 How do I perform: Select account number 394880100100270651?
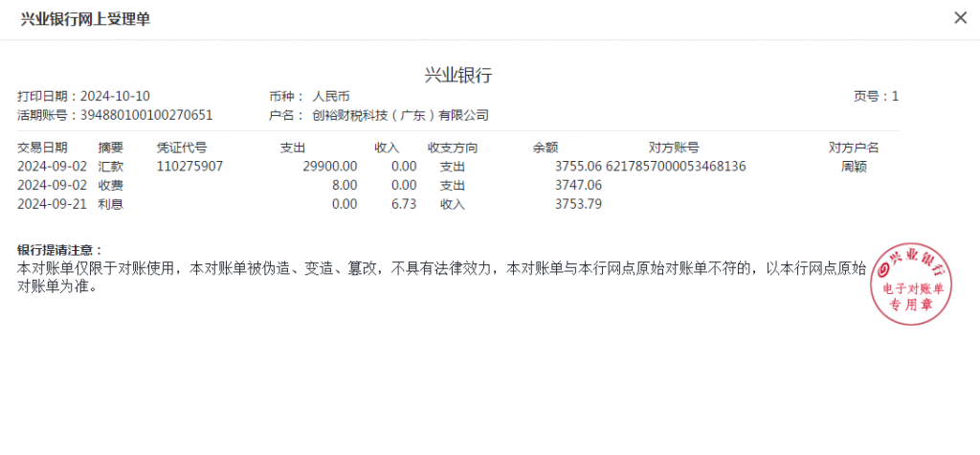146,115
